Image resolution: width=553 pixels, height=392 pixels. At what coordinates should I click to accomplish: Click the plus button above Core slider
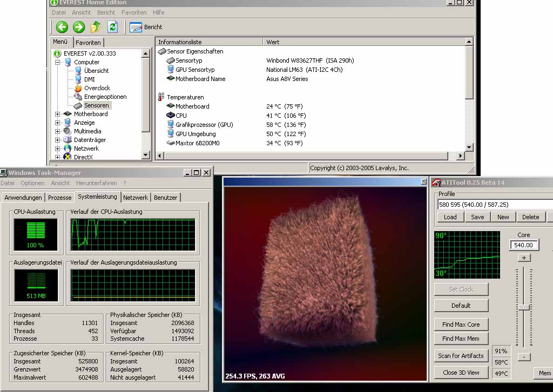click(x=524, y=258)
